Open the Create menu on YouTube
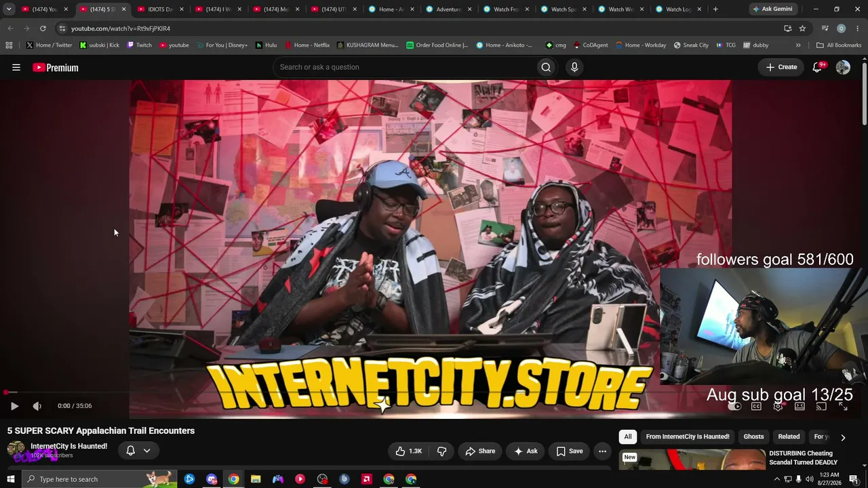This screenshot has width=868, height=488. point(781,67)
